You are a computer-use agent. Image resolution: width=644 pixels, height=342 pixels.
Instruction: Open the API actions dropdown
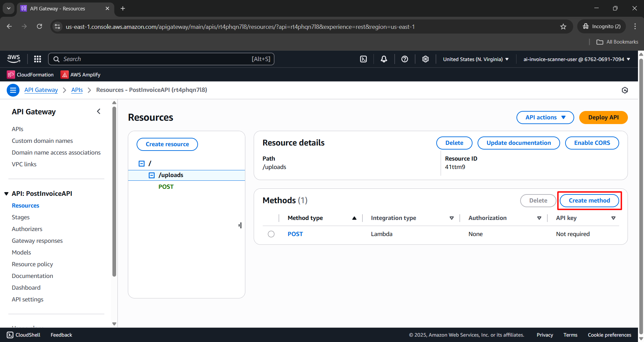[x=545, y=117]
